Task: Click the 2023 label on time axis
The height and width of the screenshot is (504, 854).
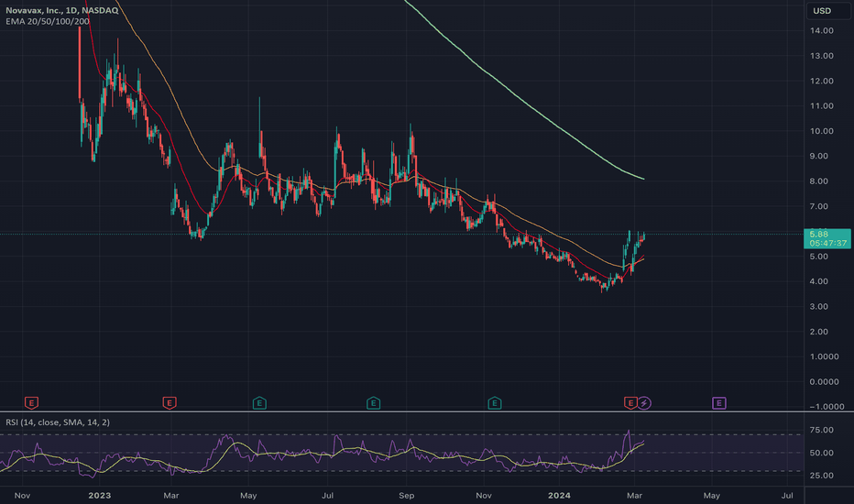Action: (x=99, y=495)
